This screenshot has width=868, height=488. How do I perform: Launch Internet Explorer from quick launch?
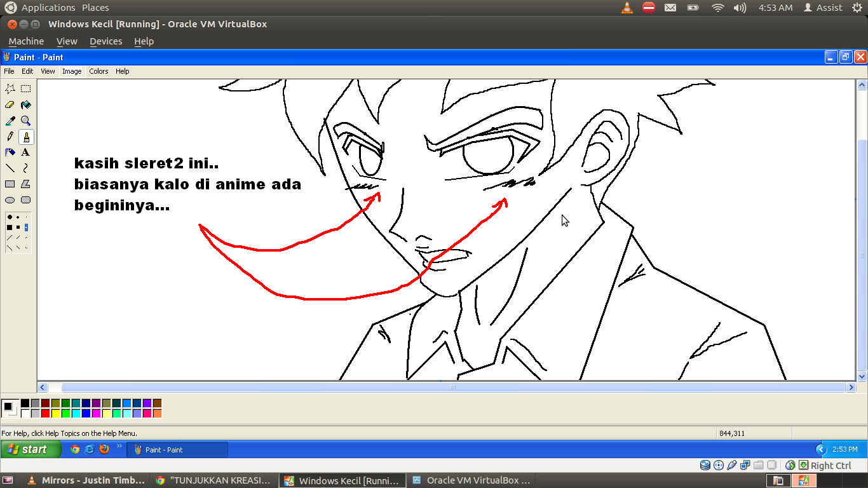[90, 449]
